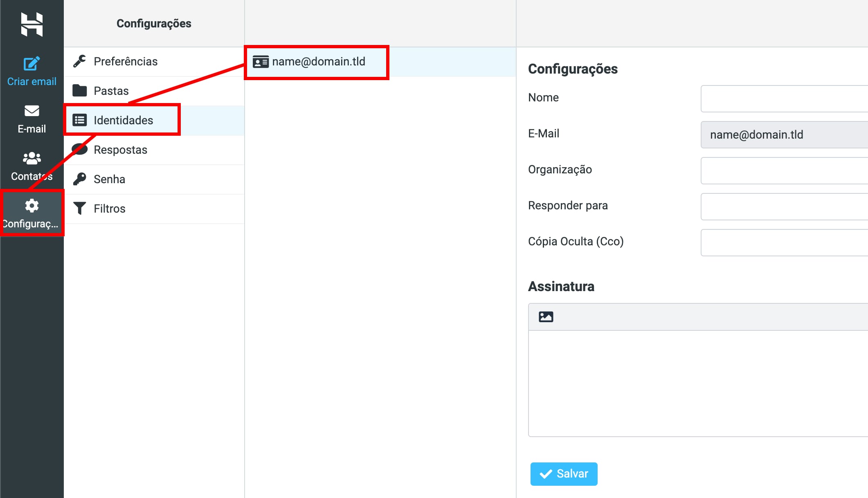The width and height of the screenshot is (868, 498).
Task: Click the Nome input field
Action: coord(784,99)
